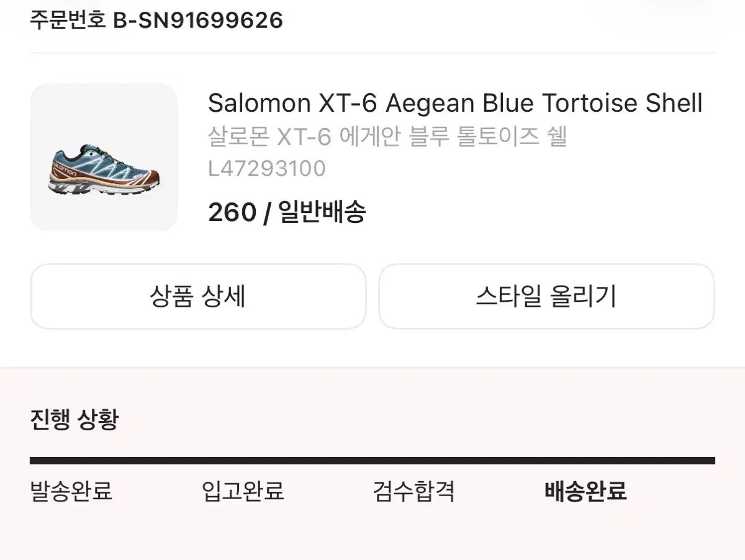745x560 pixels.
Task: Click the 상품 상세 button
Action: click(197, 296)
